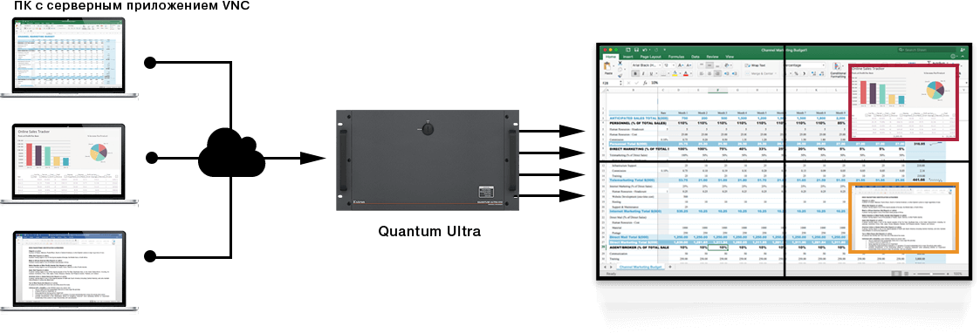The height and width of the screenshot is (333, 980).
Task: Open the font name dropdown
Action: point(647,65)
